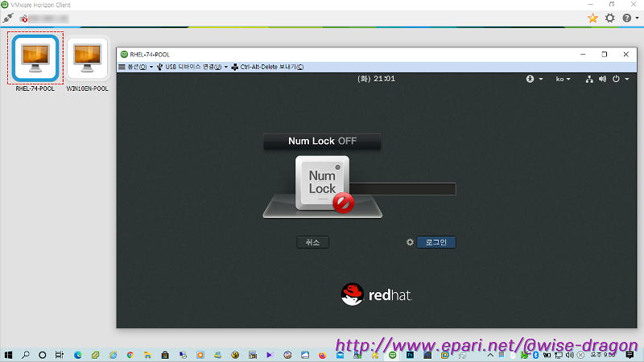644x362 pixels.
Task: Close the RHEL-74-POOL window
Action: 626,54
